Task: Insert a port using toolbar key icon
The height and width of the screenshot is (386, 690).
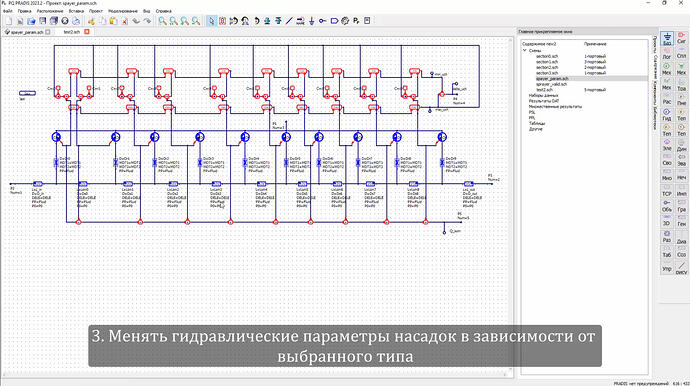Action: pyautogui.click(x=323, y=21)
